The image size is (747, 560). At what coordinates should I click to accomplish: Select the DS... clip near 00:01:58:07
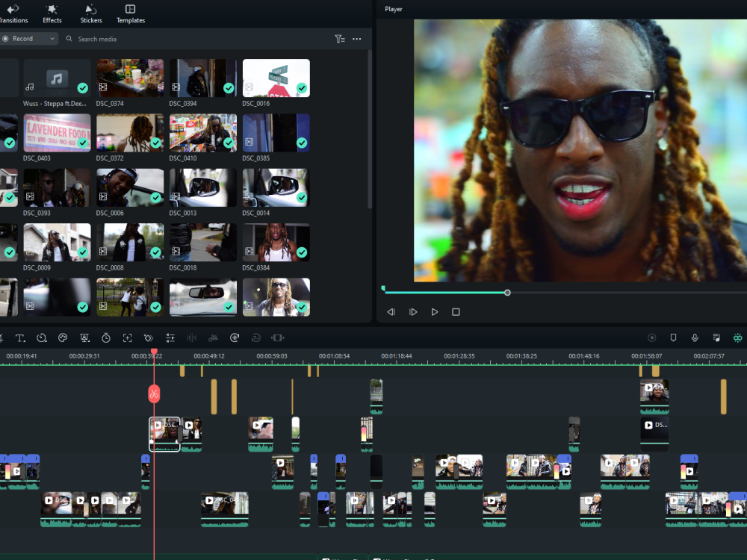click(654, 435)
